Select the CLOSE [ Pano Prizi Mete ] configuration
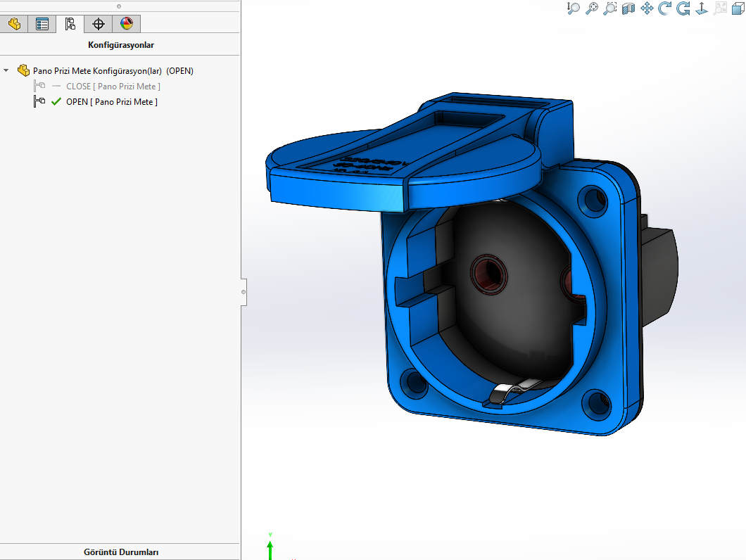 113,87
